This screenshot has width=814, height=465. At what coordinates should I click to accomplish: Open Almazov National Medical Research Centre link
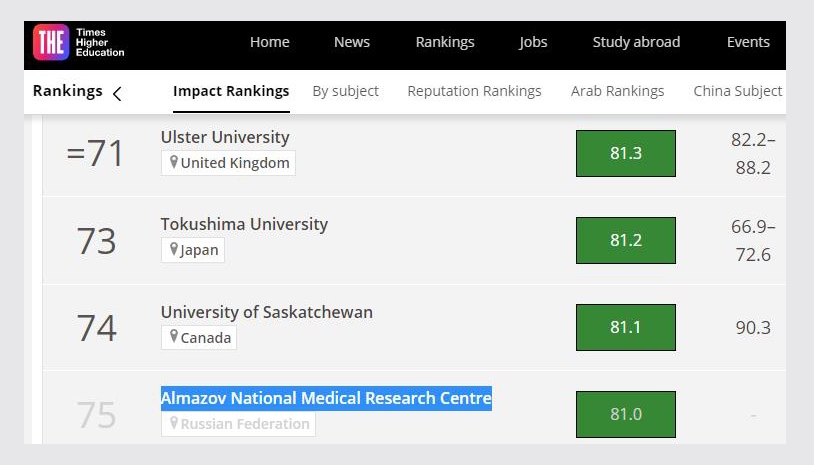tap(326, 398)
